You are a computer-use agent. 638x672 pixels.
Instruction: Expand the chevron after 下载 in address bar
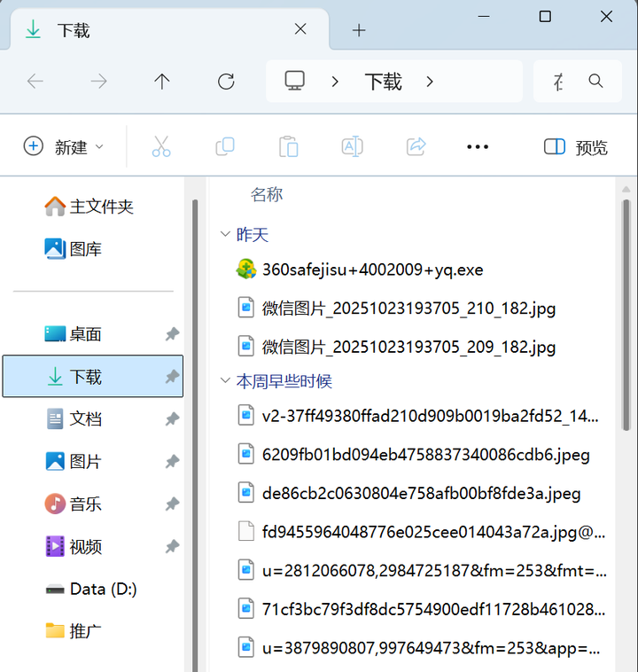pos(430,82)
